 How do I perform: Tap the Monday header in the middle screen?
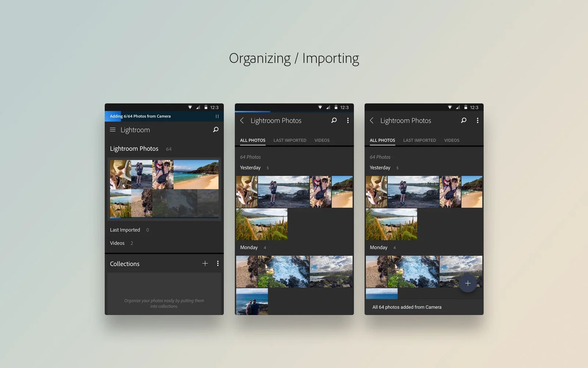(253, 248)
